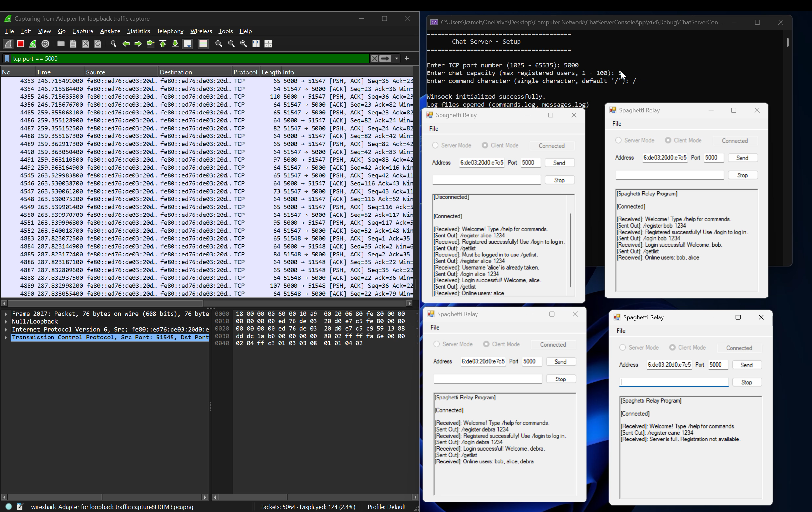Select Client Mode in alice's Spaghetti Relay
The width and height of the screenshot is (812, 512).
click(500, 145)
